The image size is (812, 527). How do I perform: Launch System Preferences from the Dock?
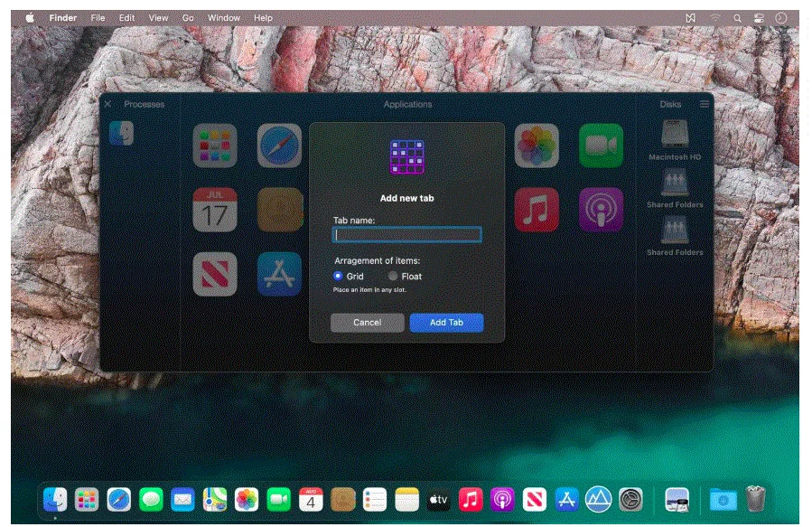click(630, 500)
